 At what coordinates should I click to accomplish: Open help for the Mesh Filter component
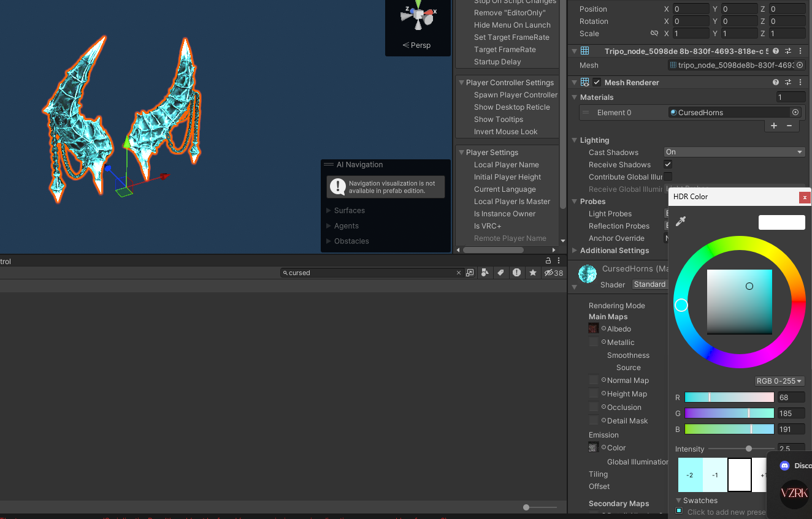tap(776, 51)
